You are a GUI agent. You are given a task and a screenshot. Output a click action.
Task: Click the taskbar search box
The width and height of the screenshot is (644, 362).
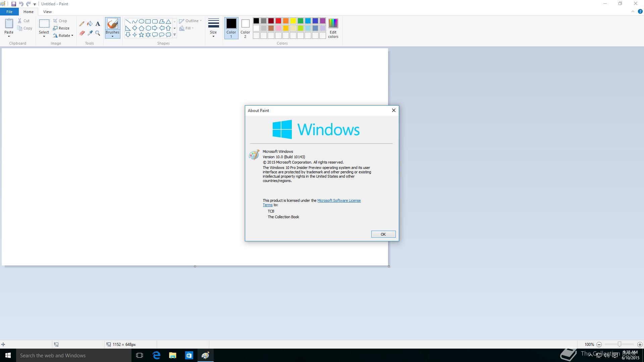pos(74,355)
